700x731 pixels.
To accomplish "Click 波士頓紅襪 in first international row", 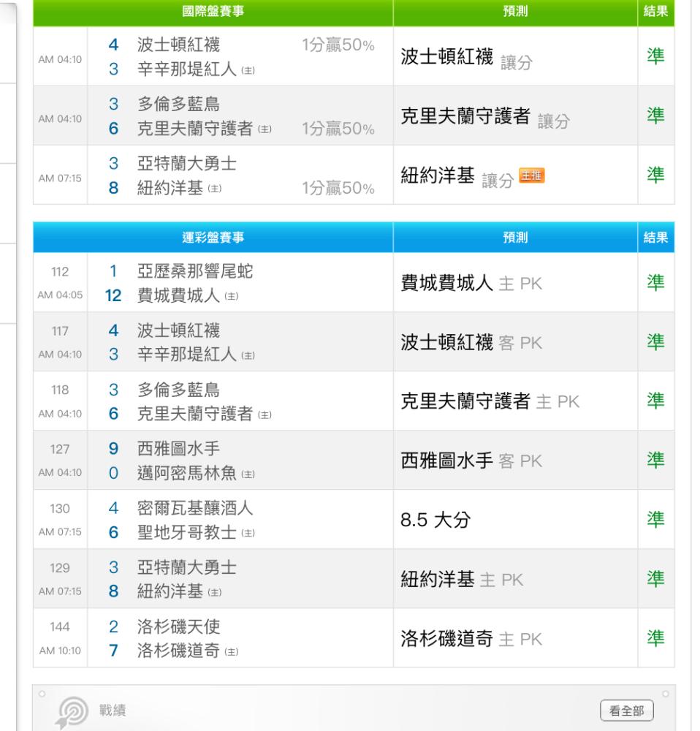I will (178, 45).
